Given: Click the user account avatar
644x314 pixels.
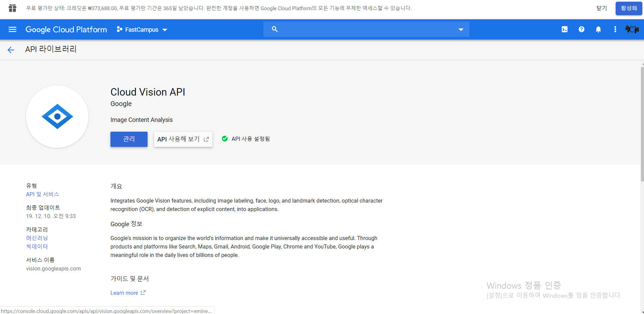Looking at the screenshot, I should pyautogui.click(x=632, y=29).
